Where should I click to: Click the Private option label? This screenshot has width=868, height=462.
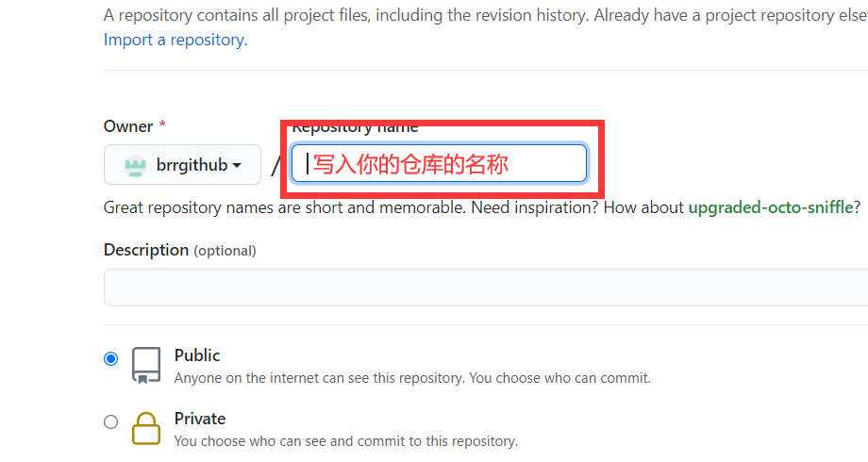coord(200,419)
